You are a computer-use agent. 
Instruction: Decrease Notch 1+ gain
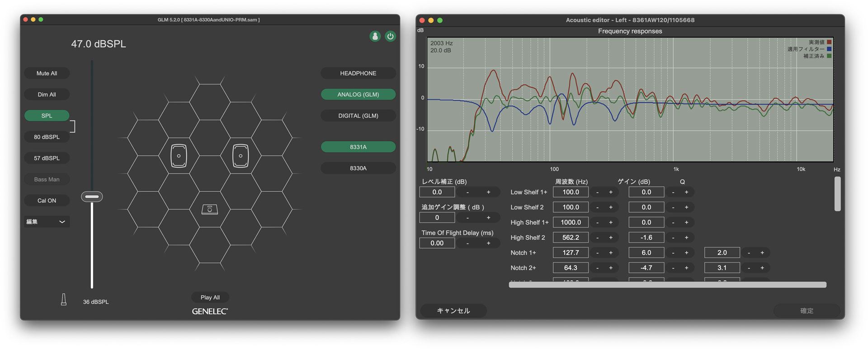pyautogui.click(x=673, y=253)
